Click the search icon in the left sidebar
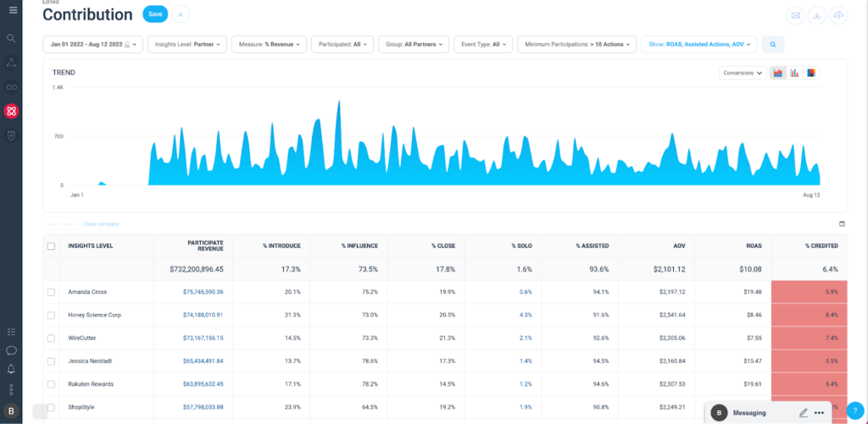The width and height of the screenshot is (868, 424). tap(12, 38)
